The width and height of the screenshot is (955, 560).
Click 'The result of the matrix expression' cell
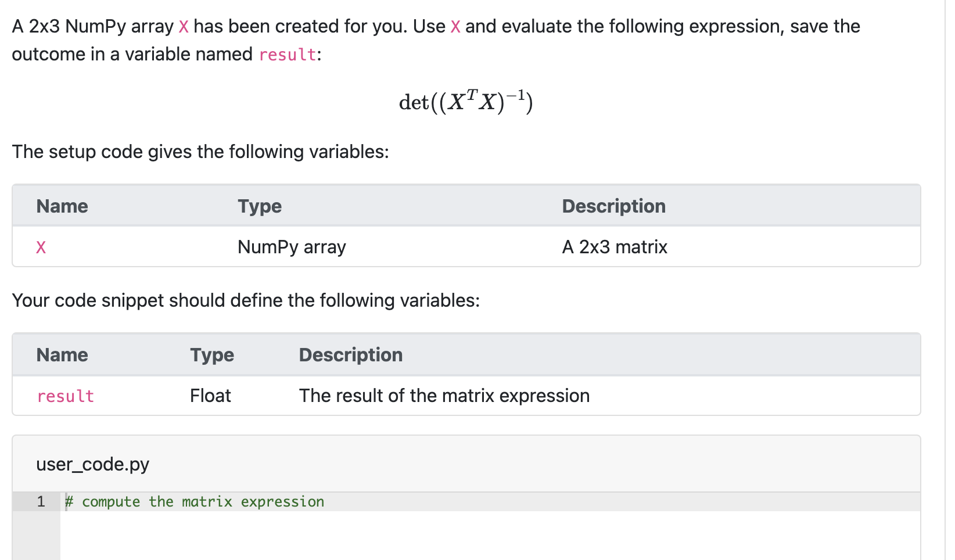tap(444, 396)
